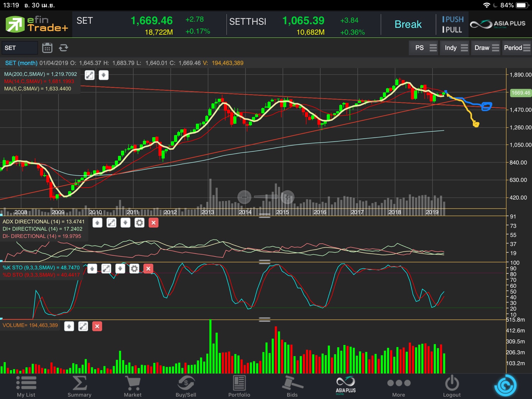This screenshot has height=399, width=532.
Task: Open the Period dropdown menu
Action: point(516,48)
